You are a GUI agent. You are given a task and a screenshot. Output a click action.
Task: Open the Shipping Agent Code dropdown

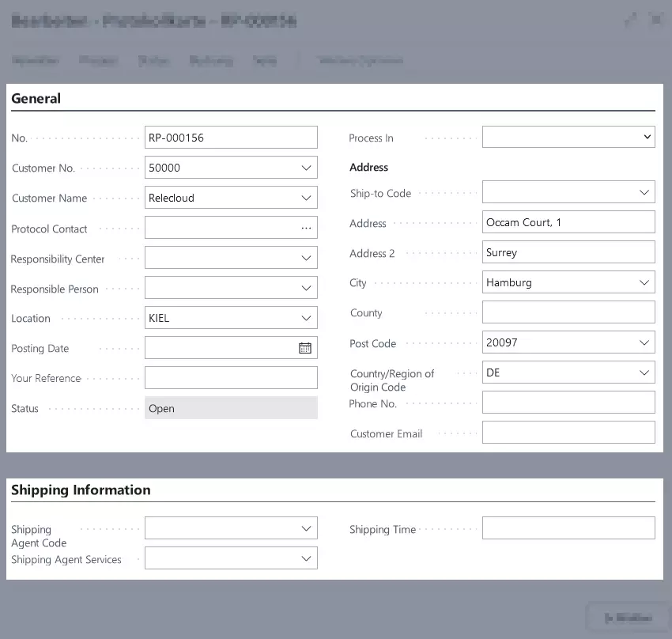pos(305,527)
